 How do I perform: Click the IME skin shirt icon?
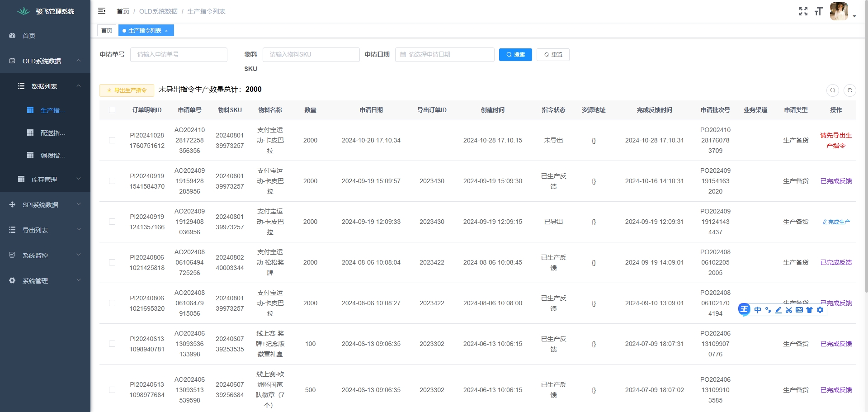(810, 310)
